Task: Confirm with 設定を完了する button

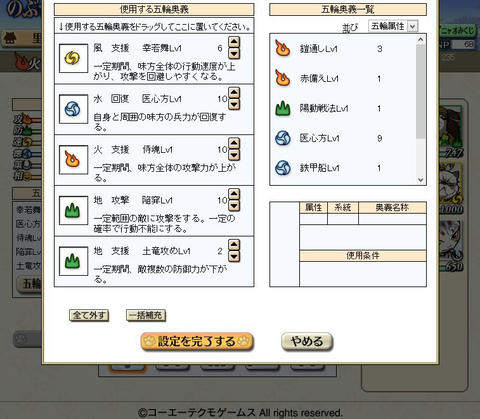Action: pyautogui.click(x=197, y=341)
